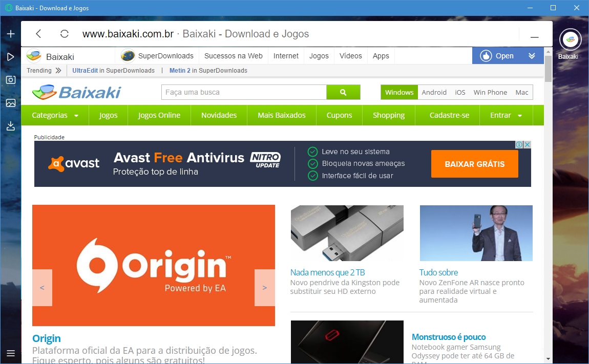Go back with the arrow button
589x364 pixels.
pos(38,34)
